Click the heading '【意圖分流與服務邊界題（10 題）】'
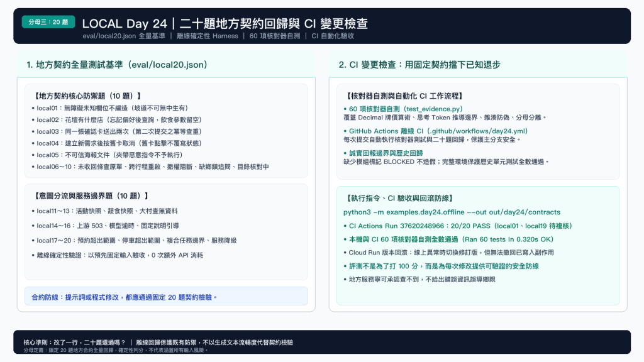The height and width of the screenshot is (362, 644). point(92,196)
